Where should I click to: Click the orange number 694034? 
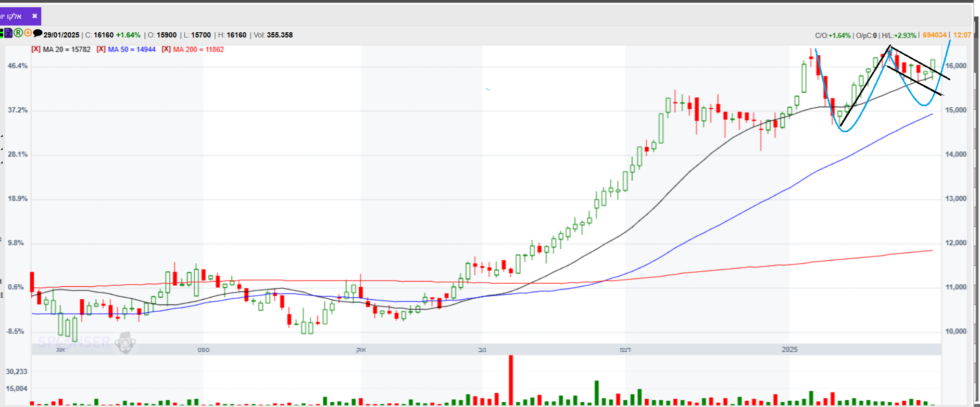click(x=935, y=35)
